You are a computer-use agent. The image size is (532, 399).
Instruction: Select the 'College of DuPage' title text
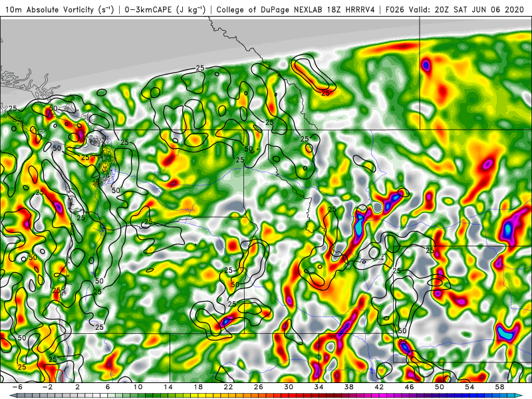click(x=253, y=9)
